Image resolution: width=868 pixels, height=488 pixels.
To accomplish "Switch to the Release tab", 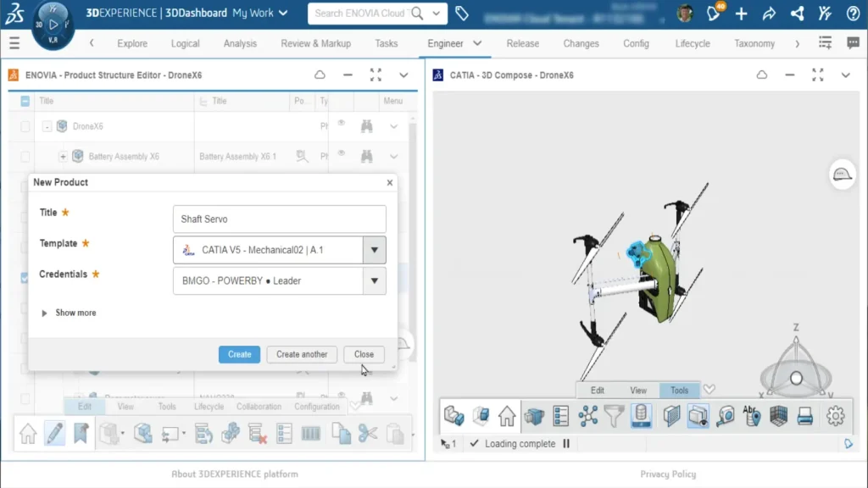I will (x=522, y=43).
